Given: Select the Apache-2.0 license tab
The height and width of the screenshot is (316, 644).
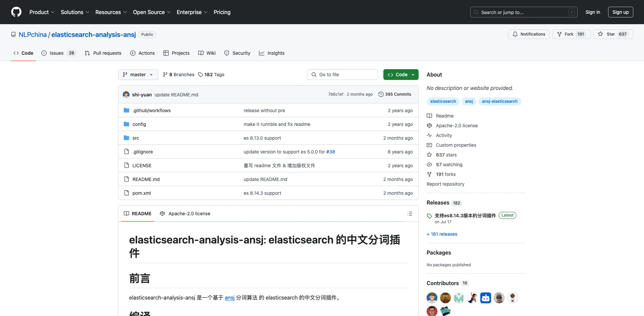Looking at the screenshot, I should point(185,214).
